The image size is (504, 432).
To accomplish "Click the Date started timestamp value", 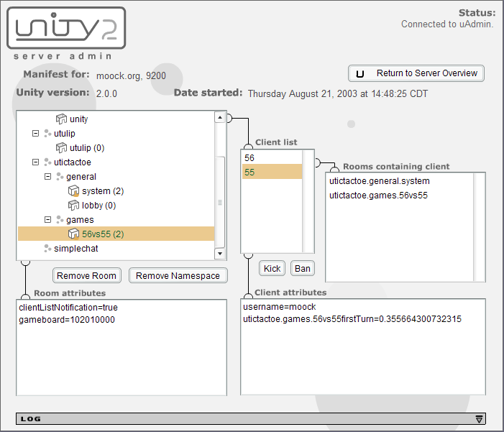I will click(x=338, y=94).
